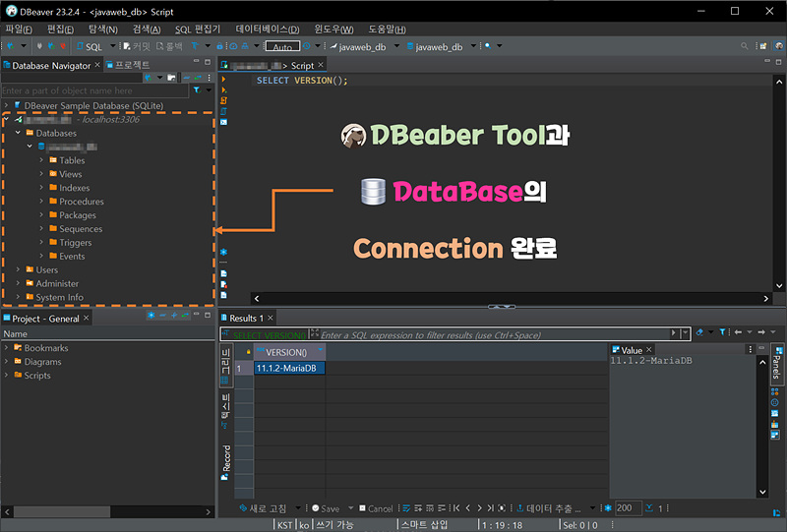
Task: Click the red disconnect icon in the toolbar
Action: [x=63, y=46]
